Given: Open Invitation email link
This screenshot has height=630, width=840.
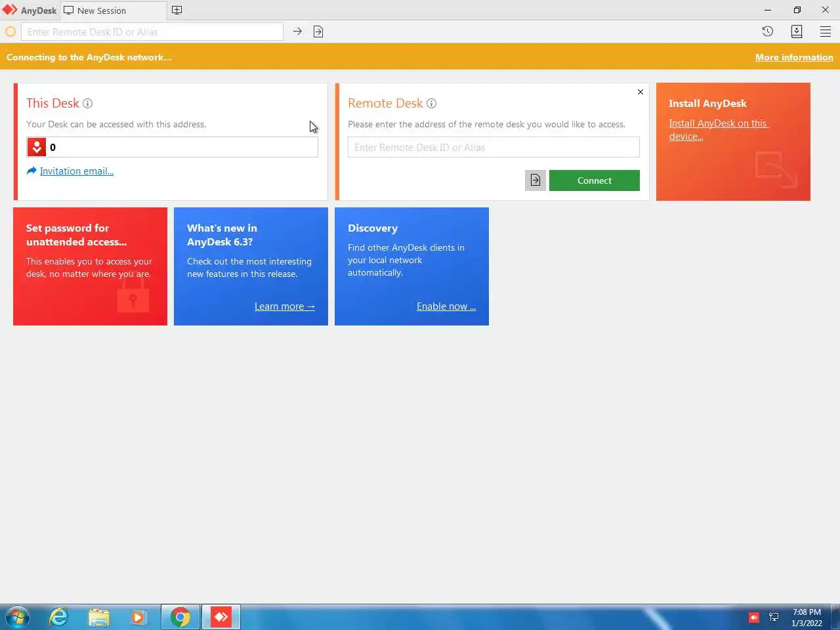Looking at the screenshot, I should tap(77, 171).
